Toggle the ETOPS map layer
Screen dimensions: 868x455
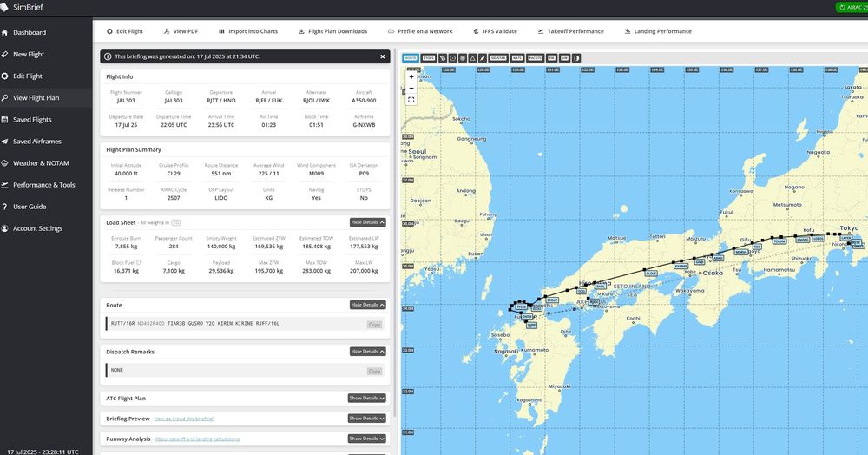(429, 58)
